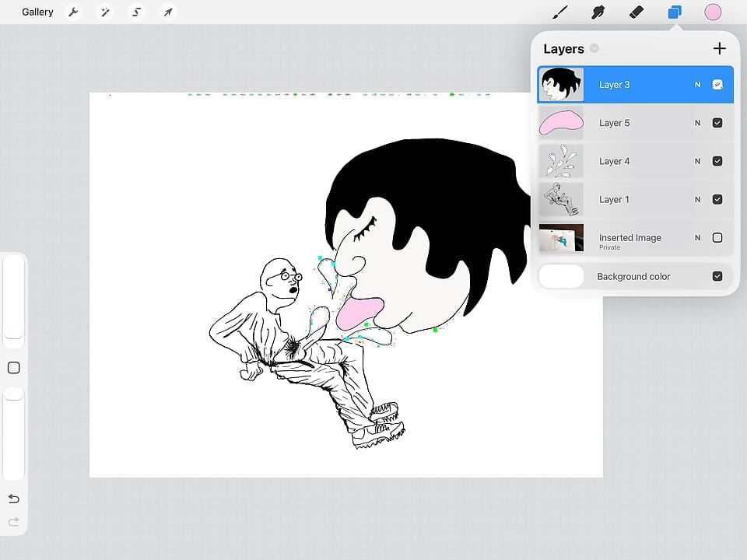Select Layer 3 thumbnail

[561, 84]
